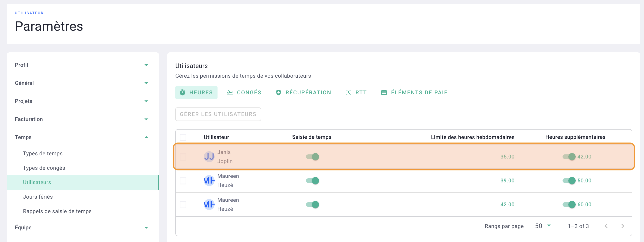The image size is (644, 242).
Task: Toggle Saisie de temps for Maureen Heuzé 39.00 row
Action: pos(313,181)
